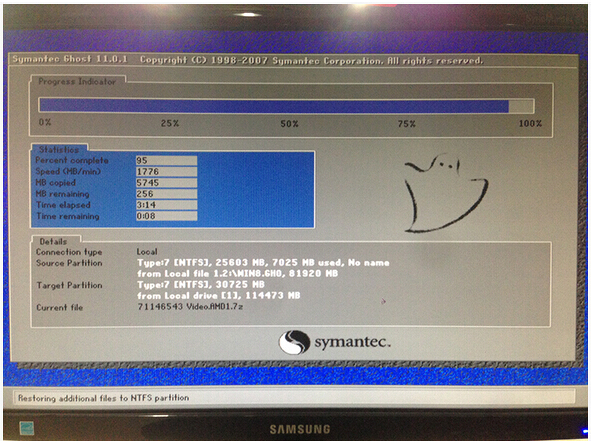Screen dimensions: 591x443
Task: Click the Copyright 1998-2007 Symantec notice
Action: click(311, 60)
